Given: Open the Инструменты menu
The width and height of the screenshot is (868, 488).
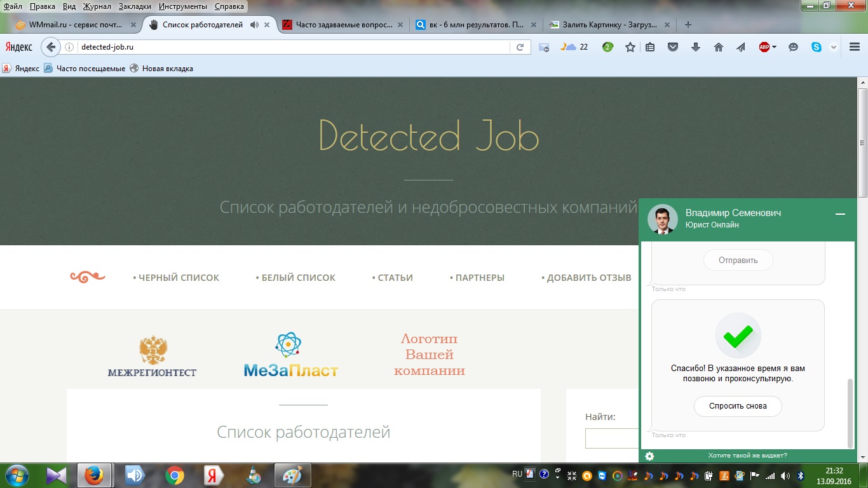Looking at the screenshot, I should (x=183, y=6).
